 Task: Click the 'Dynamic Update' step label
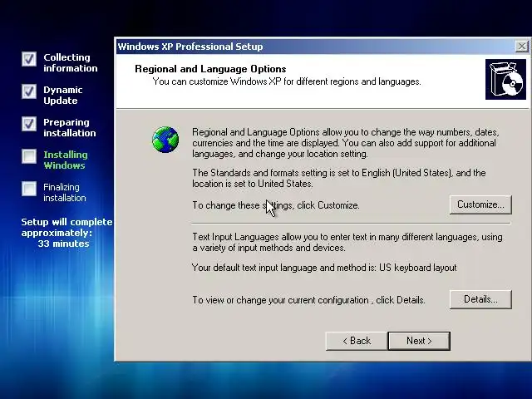[x=63, y=96]
